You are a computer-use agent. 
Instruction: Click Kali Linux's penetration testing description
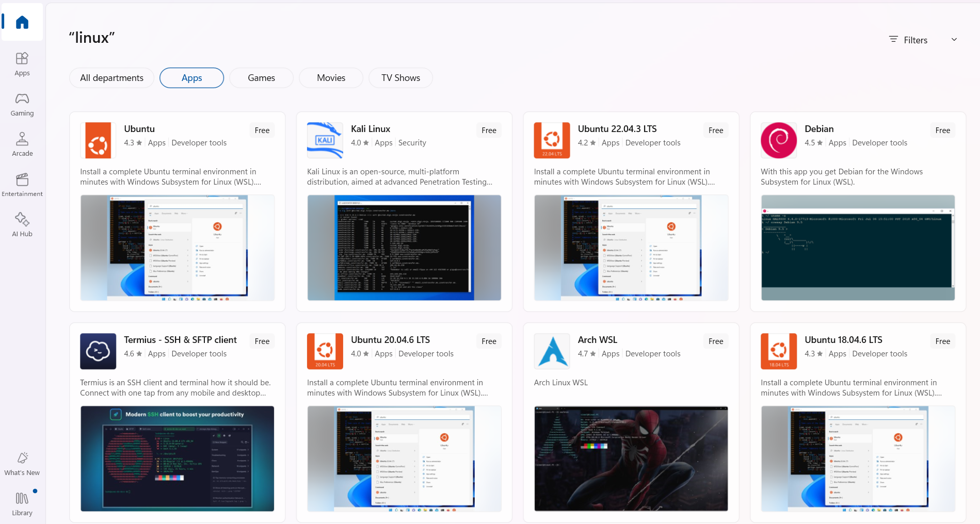pos(400,177)
